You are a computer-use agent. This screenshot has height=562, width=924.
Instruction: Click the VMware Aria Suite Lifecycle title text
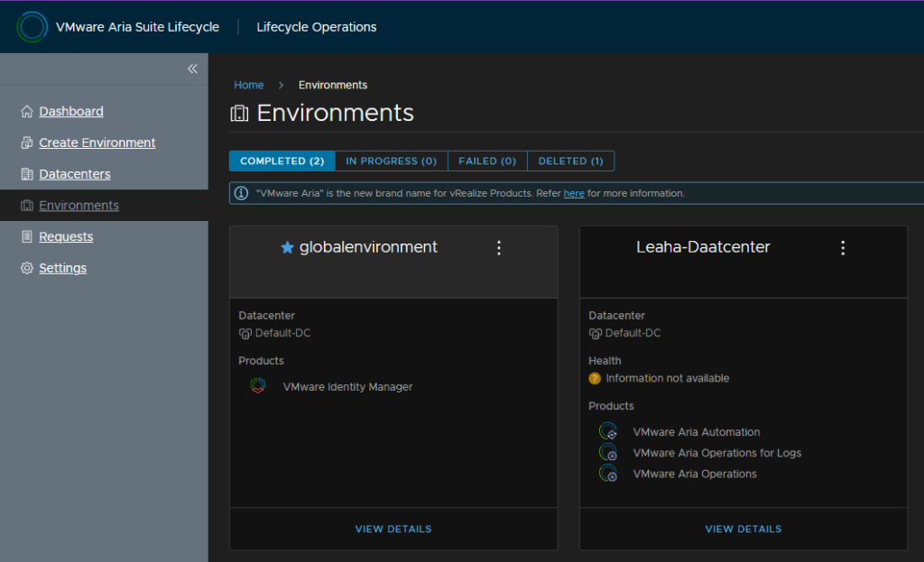point(137,27)
